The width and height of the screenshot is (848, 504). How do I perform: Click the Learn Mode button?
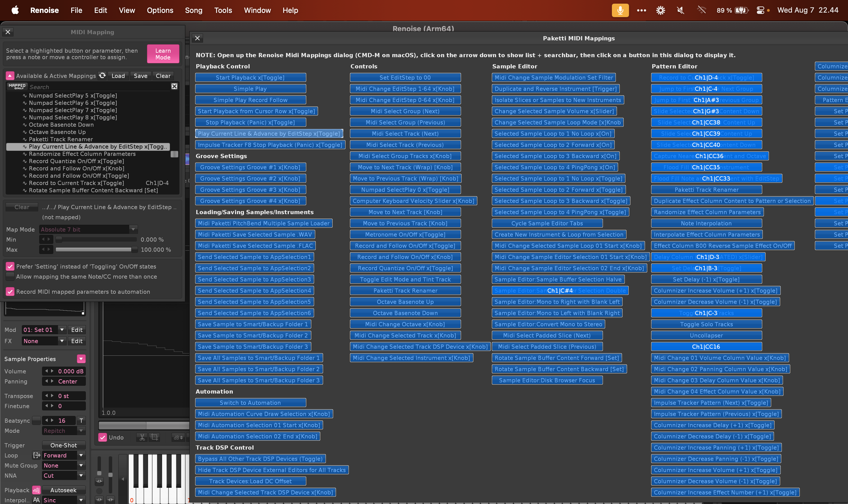pos(163,54)
